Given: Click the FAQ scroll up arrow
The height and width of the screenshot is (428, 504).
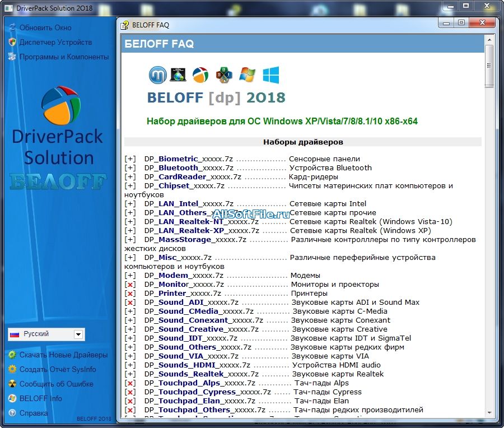Looking at the screenshot, I should click(x=489, y=40).
